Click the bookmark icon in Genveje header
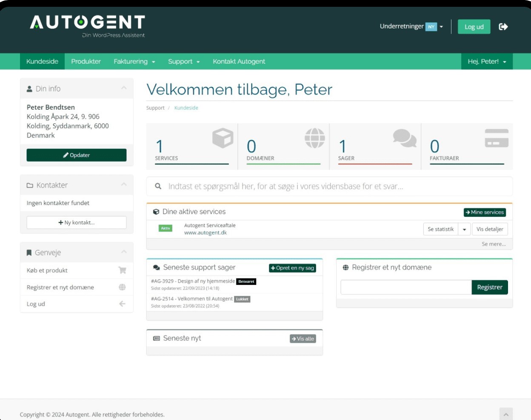The width and height of the screenshot is (531, 420). (29, 253)
